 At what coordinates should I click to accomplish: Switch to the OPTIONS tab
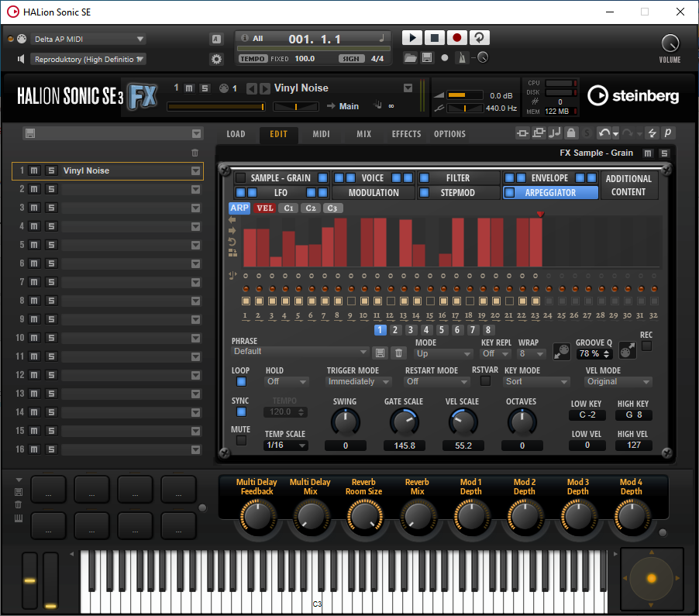[449, 134]
